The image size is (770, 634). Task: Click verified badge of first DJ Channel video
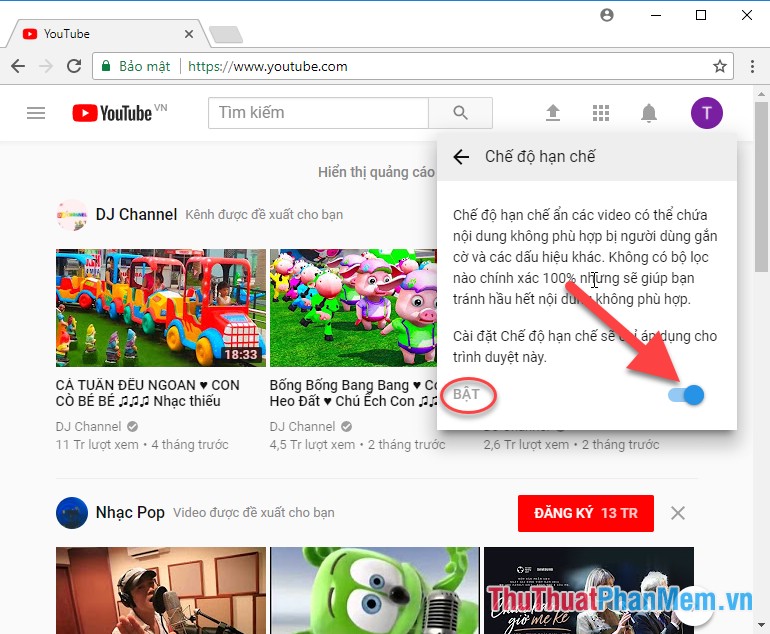(133, 426)
